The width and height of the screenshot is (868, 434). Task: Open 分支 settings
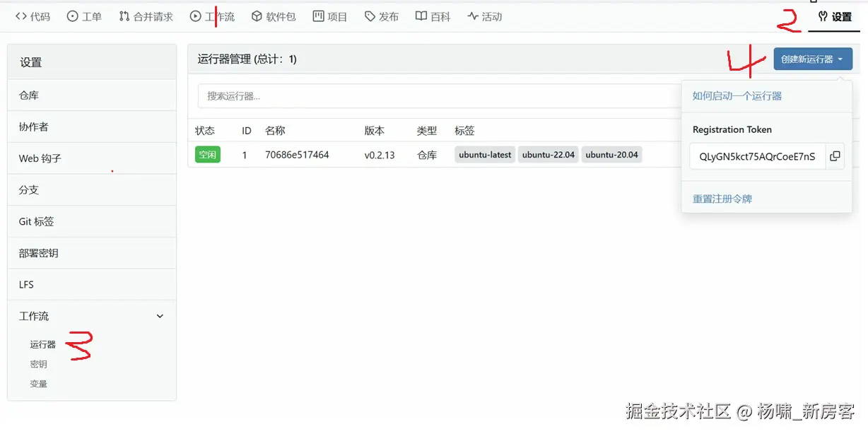pyautogui.click(x=92, y=190)
